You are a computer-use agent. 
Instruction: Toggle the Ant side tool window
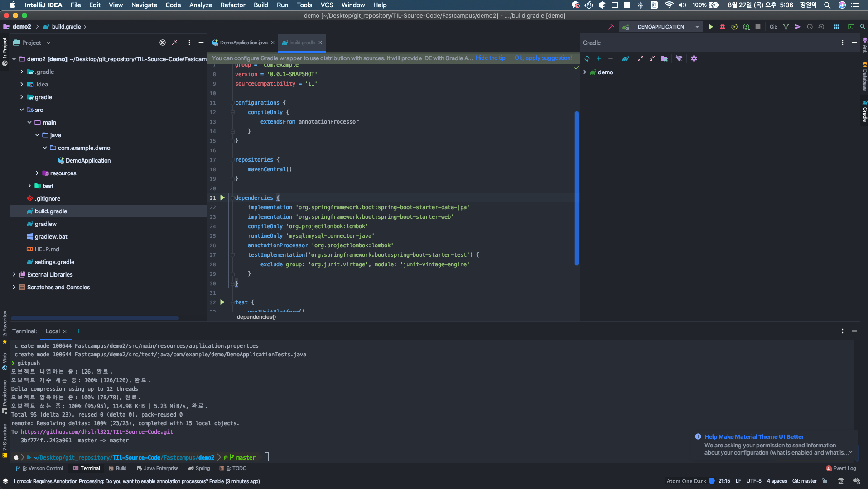(x=864, y=45)
